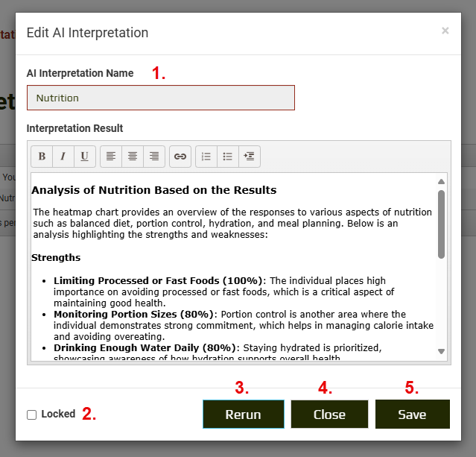Screen dimensions: 476x457
Task: Place cursor in the Strengths heading
Action: click(x=56, y=258)
